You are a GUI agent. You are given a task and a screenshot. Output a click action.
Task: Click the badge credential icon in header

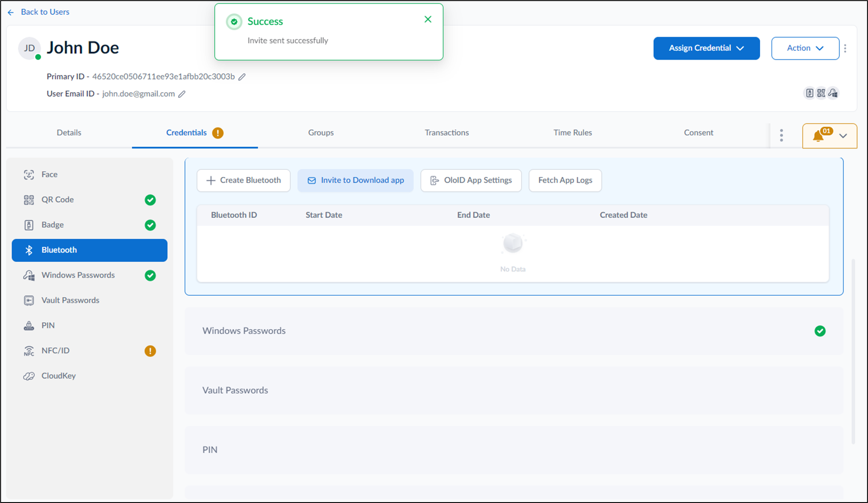coord(810,93)
